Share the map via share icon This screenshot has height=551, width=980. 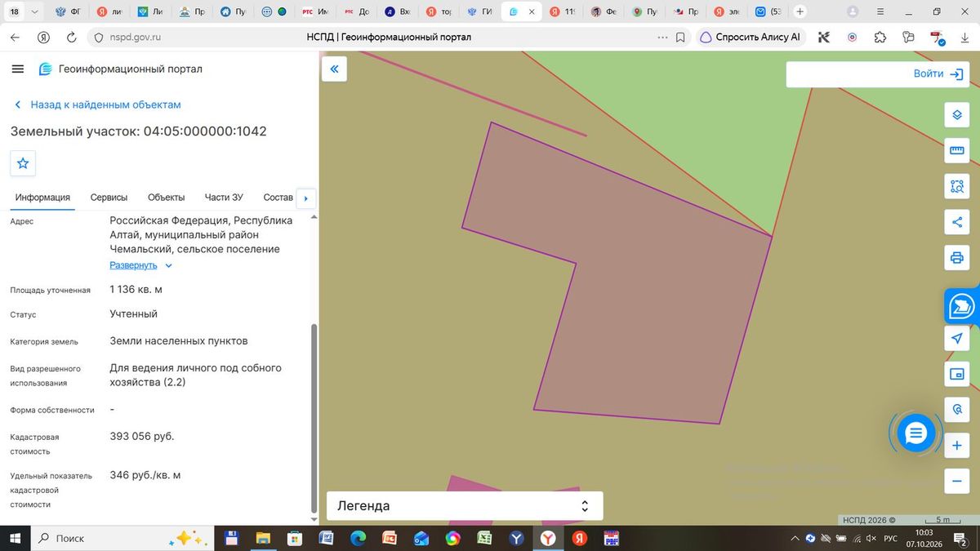pyautogui.click(x=957, y=222)
